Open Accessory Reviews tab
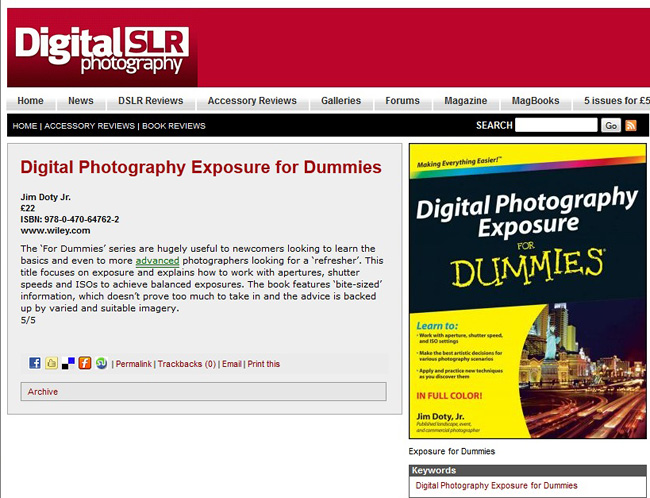650x498 pixels. (252, 101)
